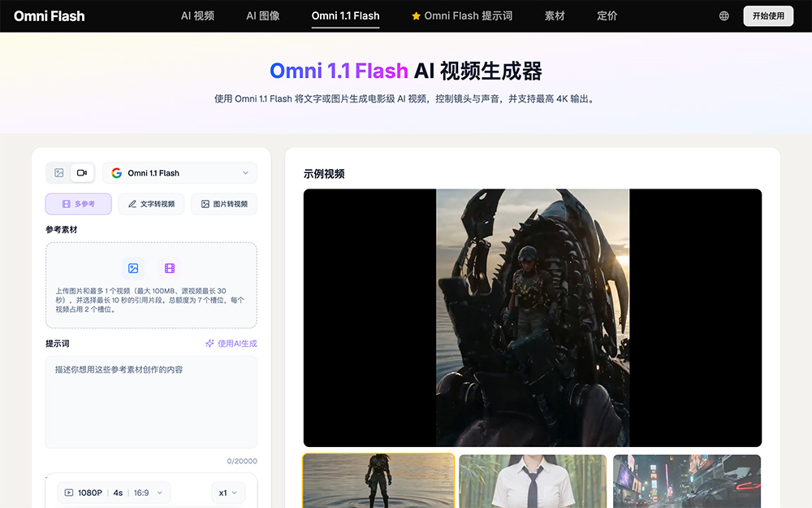Click the Omni Flash logo
Viewport: 812px width, 508px height.
[50, 16]
